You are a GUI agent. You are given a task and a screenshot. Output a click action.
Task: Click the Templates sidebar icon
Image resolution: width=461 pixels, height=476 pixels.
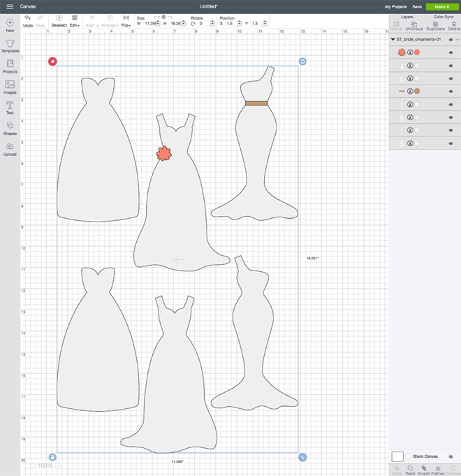pos(10,43)
